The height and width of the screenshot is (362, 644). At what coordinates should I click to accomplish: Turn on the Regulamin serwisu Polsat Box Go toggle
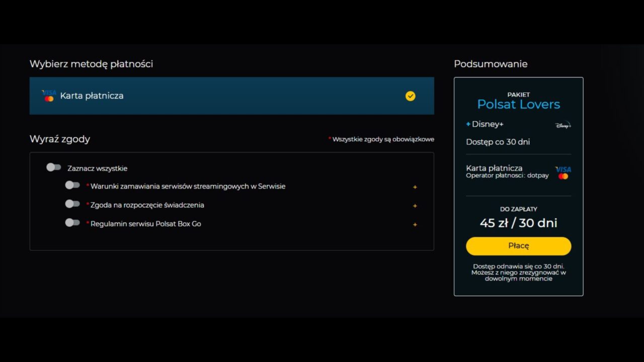tap(72, 223)
